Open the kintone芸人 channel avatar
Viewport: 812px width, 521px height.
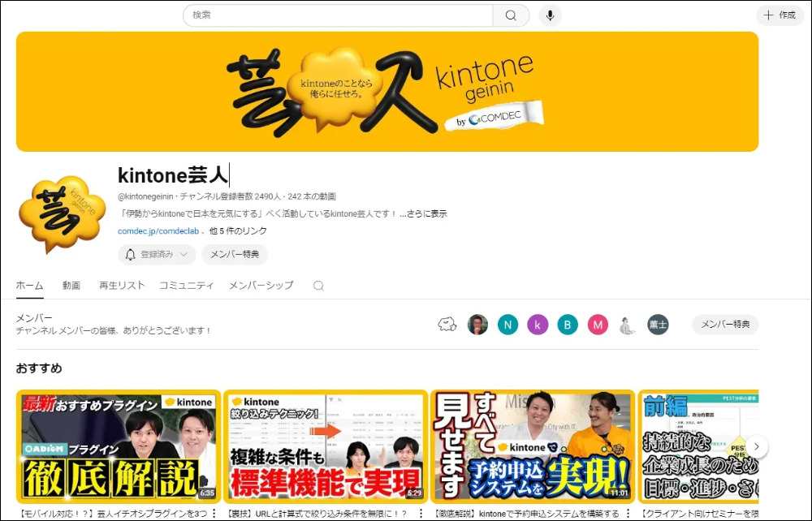pos(62,215)
